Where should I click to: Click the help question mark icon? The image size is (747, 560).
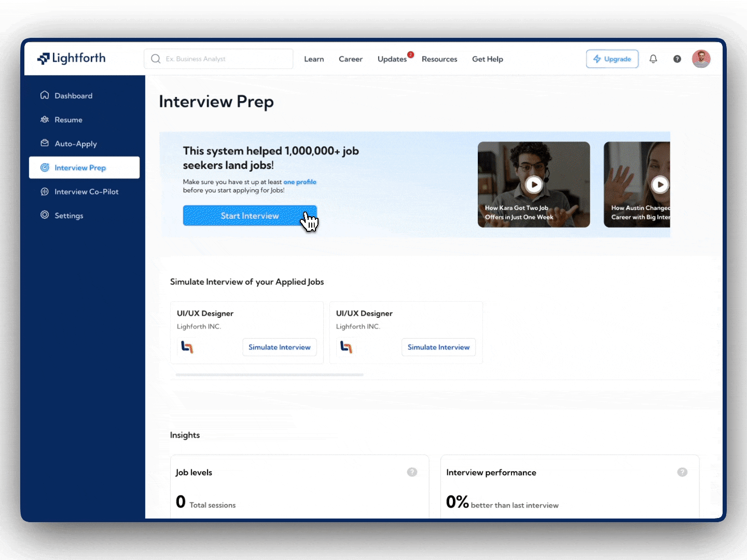coord(677,59)
